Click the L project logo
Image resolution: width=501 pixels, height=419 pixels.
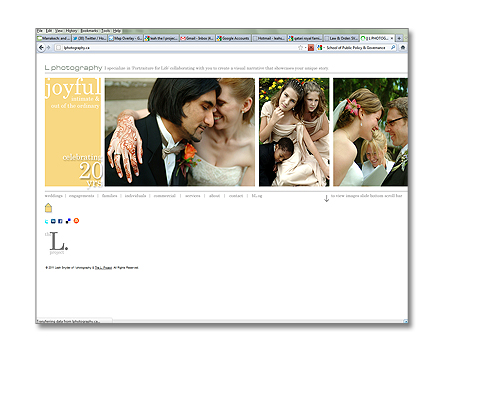click(x=57, y=243)
